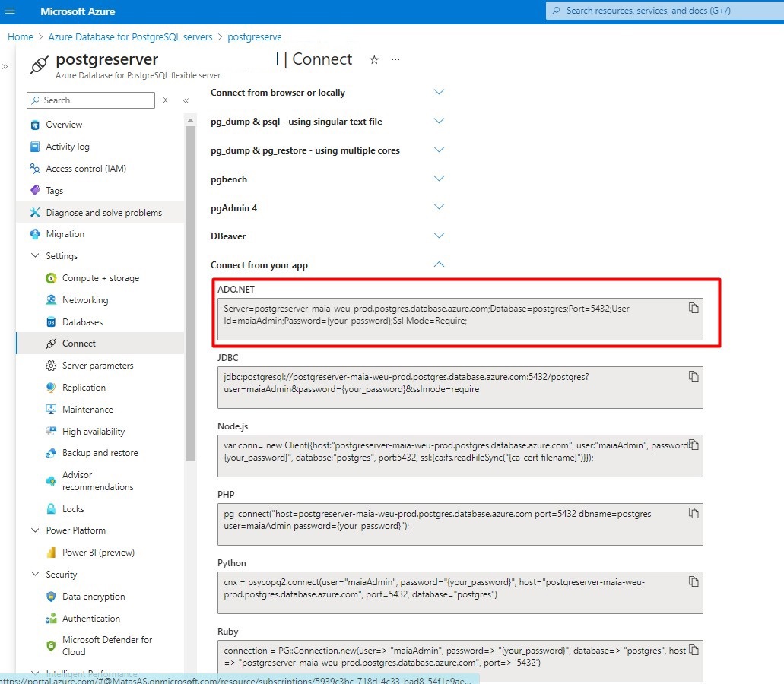Viewport: 784px width, 684px height.
Task: Copy the Python connection string
Action: (x=694, y=581)
